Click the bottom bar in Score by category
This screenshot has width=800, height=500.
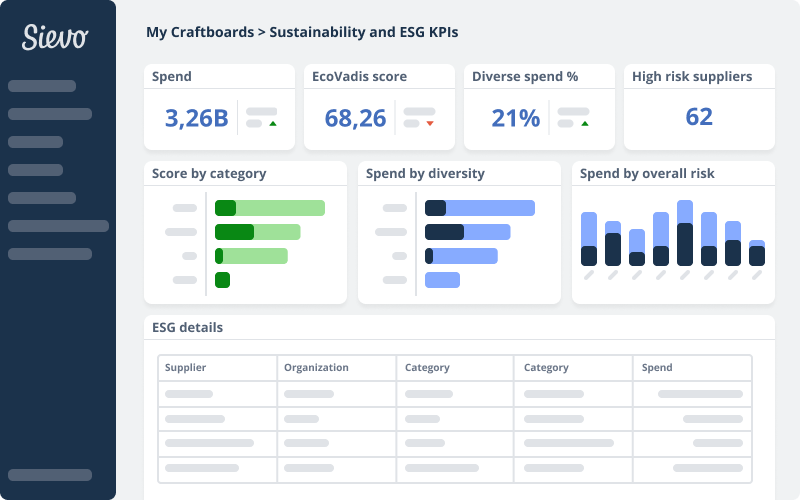click(x=222, y=280)
